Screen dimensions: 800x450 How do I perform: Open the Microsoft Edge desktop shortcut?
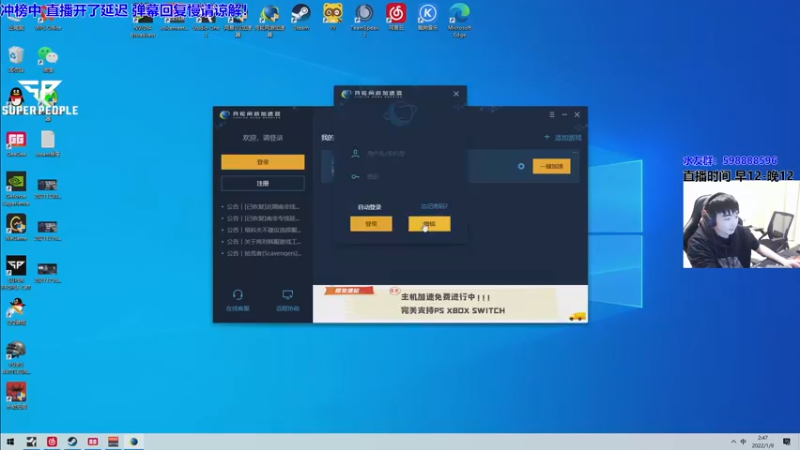point(459,19)
